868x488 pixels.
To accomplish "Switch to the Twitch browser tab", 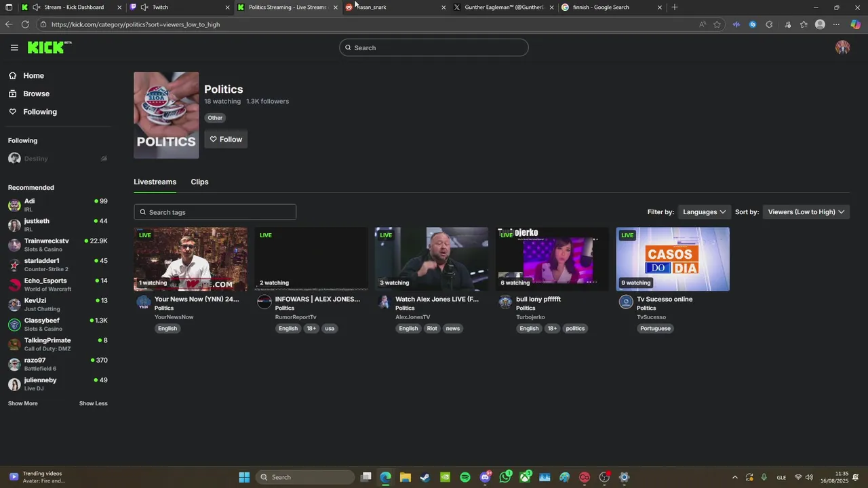I will 180,7.
